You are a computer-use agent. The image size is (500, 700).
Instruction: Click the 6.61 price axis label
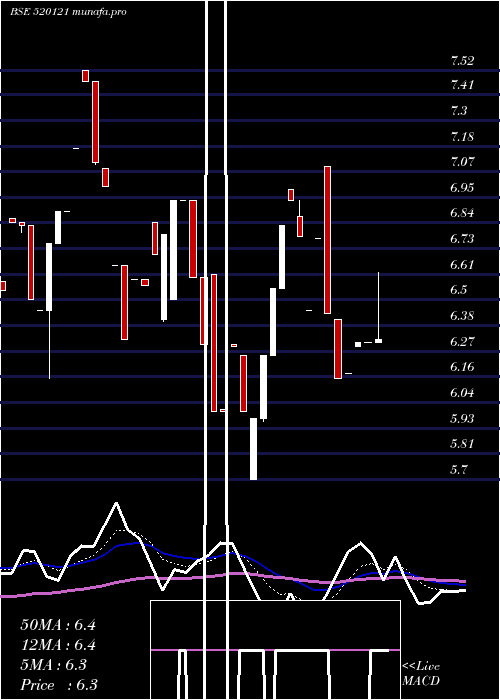tap(462, 265)
